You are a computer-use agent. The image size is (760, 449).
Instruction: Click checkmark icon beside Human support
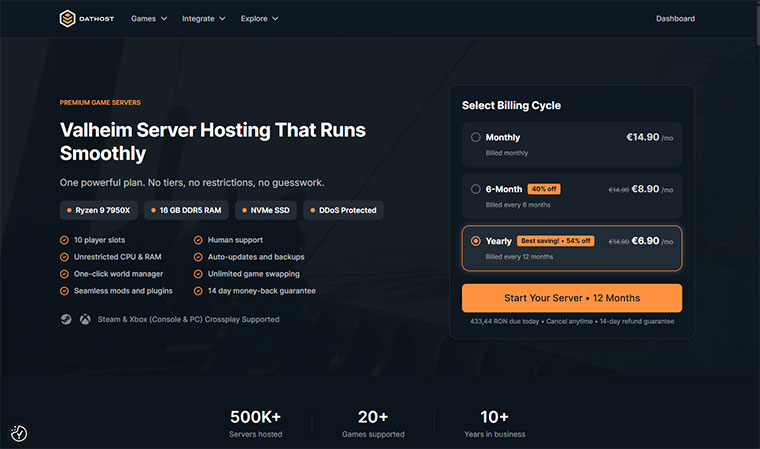point(198,240)
